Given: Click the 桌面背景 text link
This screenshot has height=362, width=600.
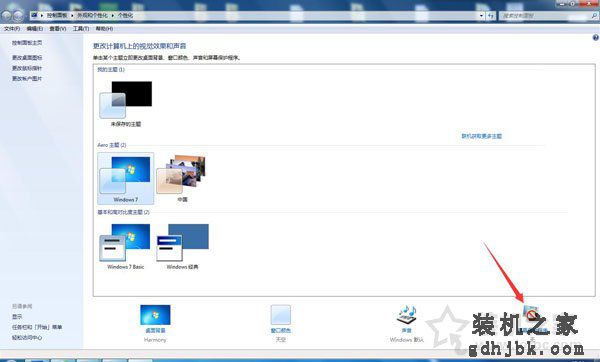Looking at the screenshot, I should (x=155, y=331).
